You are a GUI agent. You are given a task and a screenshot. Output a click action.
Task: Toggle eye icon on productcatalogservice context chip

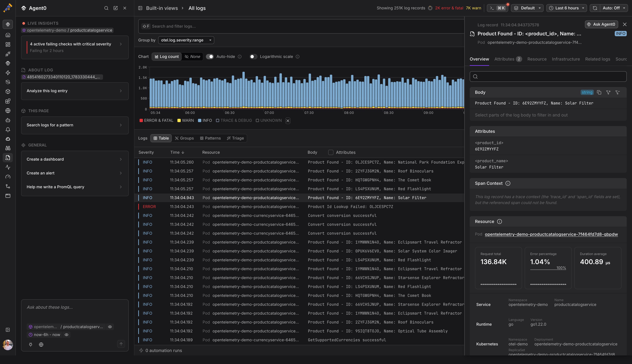[x=110, y=327]
